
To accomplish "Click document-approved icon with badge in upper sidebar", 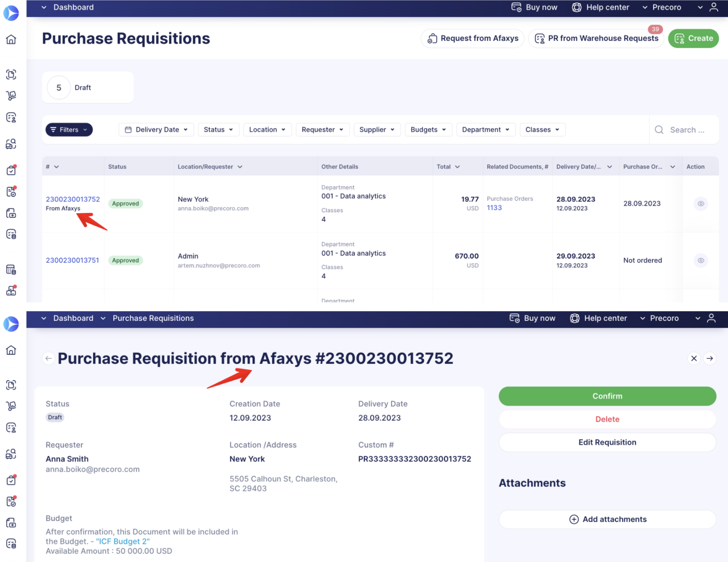I will tap(11, 192).
